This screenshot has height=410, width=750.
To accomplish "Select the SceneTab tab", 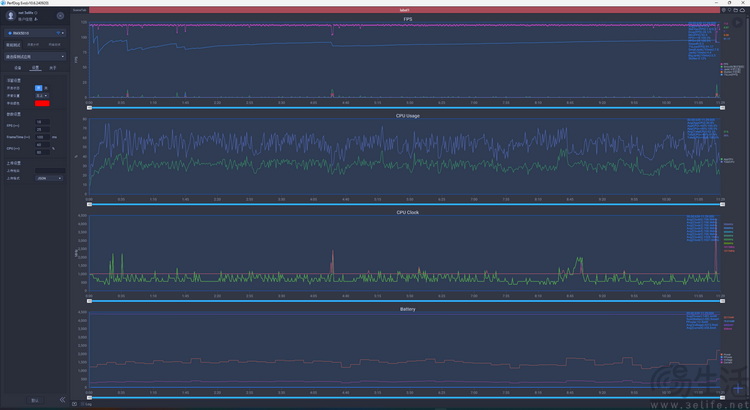I will coord(80,10).
